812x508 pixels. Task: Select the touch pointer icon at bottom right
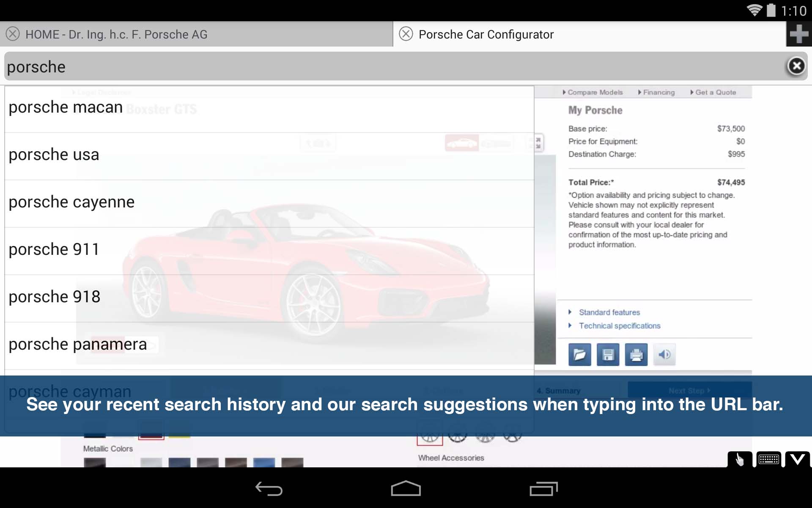pyautogui.click(x=740, y=460)
